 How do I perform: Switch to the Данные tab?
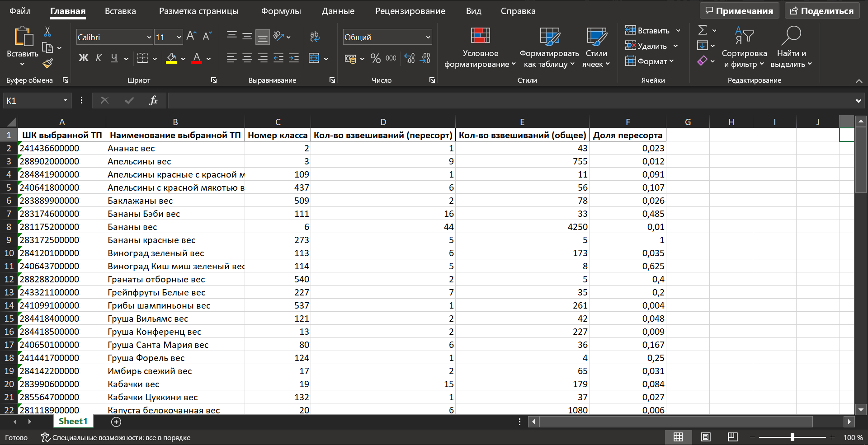[x=338, y=11]
